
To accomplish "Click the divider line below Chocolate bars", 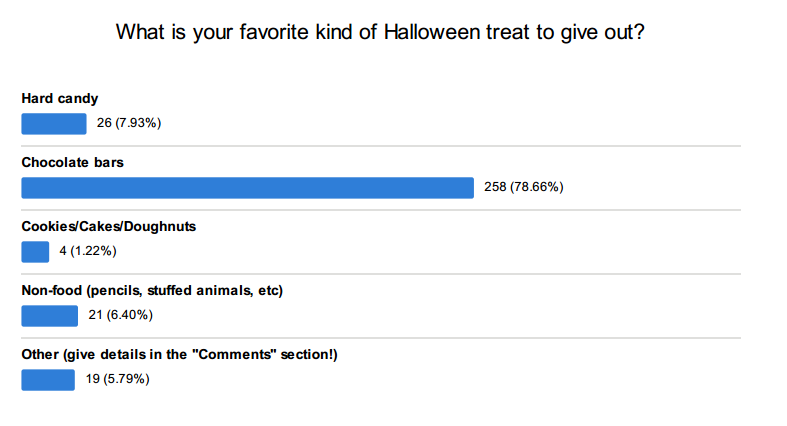I will (381, 210).
